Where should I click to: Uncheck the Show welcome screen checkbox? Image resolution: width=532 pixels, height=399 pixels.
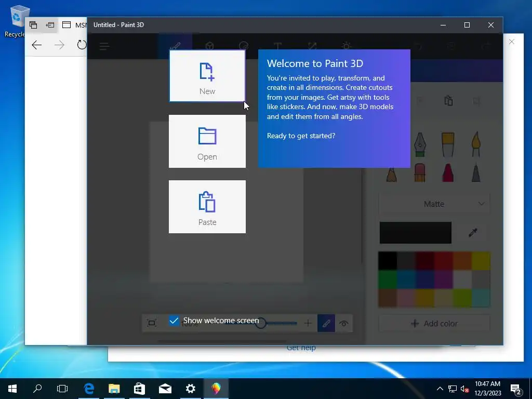coord(174,321)
